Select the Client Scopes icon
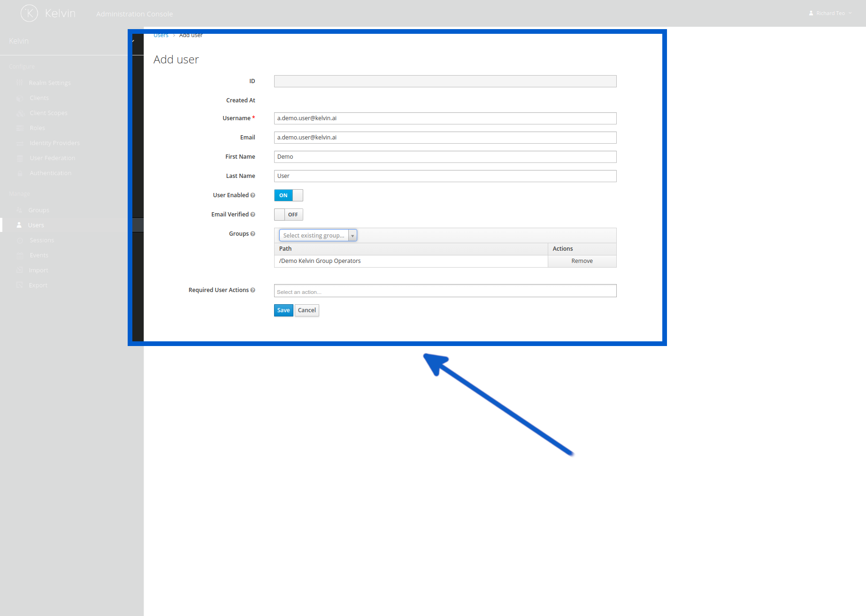The height and width of the screenshot is (616, 866). click(19, 113)
